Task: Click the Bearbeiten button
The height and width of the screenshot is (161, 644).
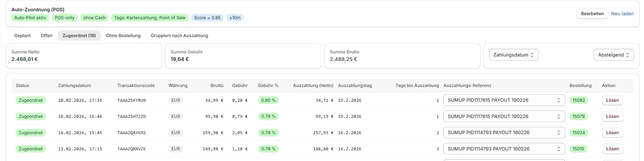Action: click(x=592, y=14)
